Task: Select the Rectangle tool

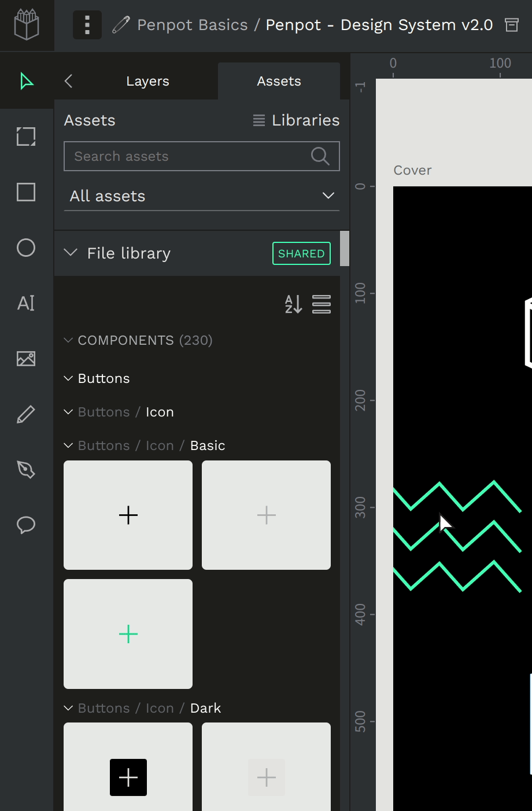Action: pyautogui.click(x=26, y=192)
